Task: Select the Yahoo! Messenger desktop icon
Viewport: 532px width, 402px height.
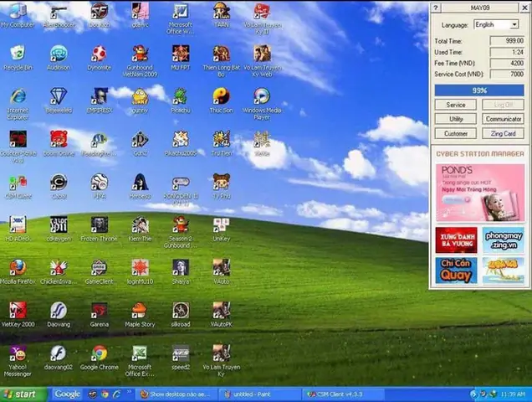Action: point(18,360)
